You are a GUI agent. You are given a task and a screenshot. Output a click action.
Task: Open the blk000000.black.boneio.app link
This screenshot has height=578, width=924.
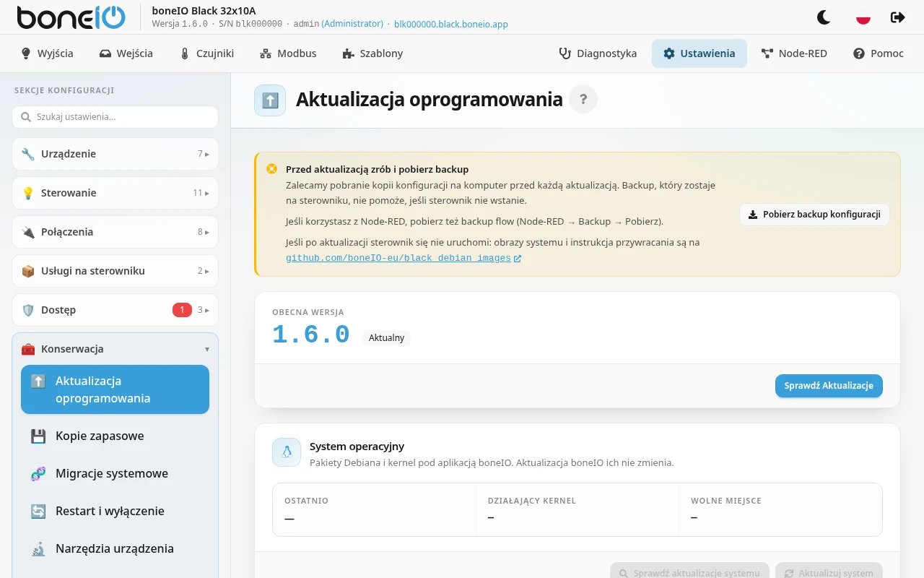tap(451, 24)
